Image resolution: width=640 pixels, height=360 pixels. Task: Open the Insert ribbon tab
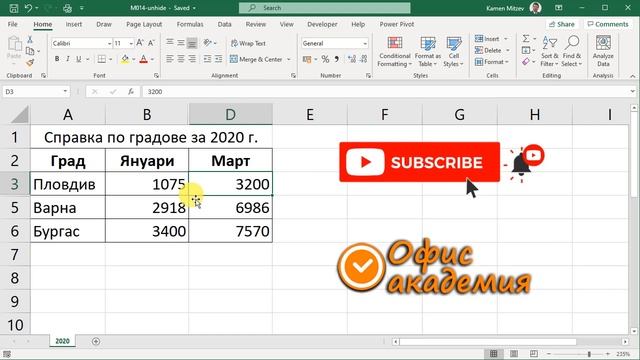click(x=73, y=24)
